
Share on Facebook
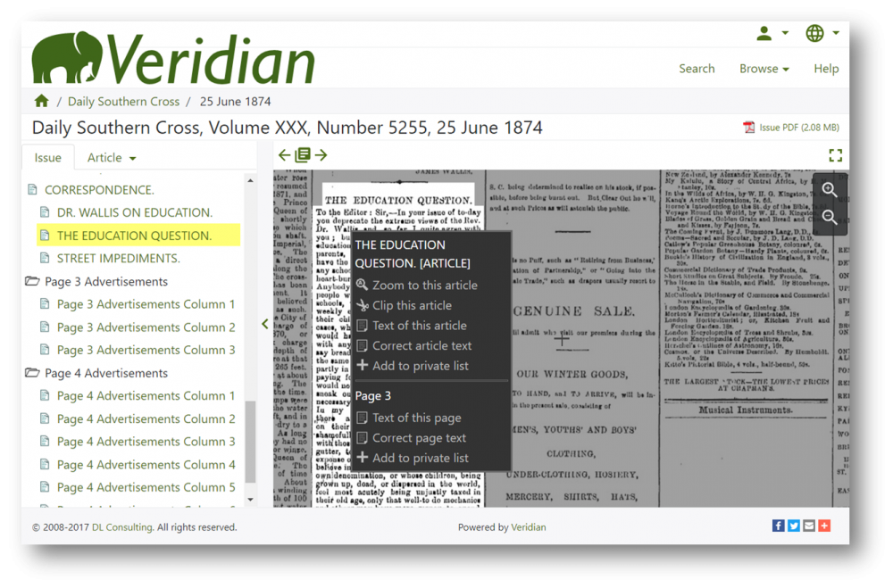point(778,526)
